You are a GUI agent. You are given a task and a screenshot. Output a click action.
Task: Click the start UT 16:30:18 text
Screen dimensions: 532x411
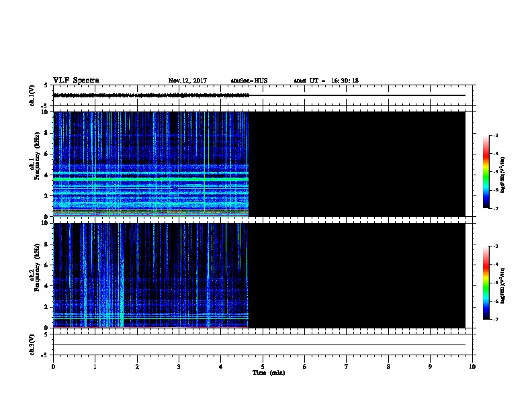point(326,81)
